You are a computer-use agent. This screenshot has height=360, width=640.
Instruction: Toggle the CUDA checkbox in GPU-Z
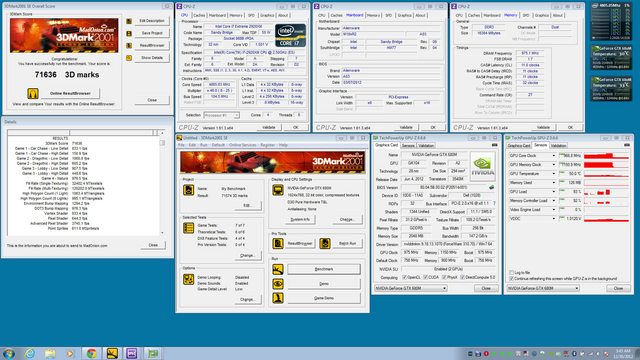pos(425,277)
